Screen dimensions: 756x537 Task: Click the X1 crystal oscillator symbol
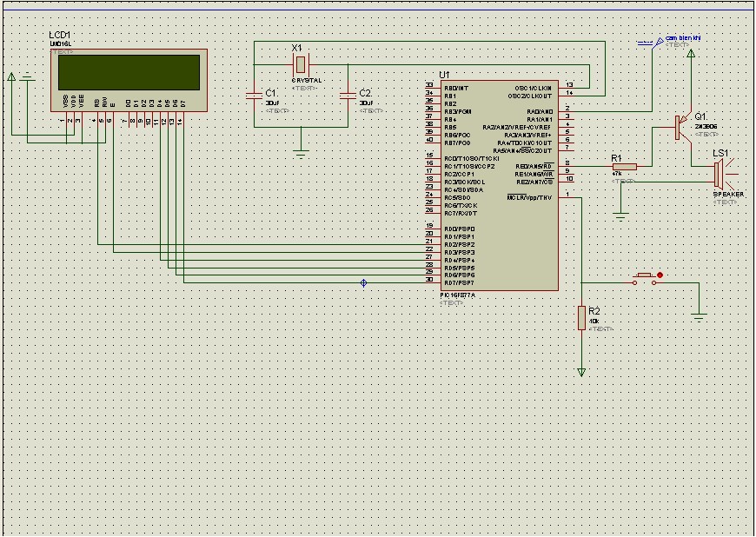(300, 63)
